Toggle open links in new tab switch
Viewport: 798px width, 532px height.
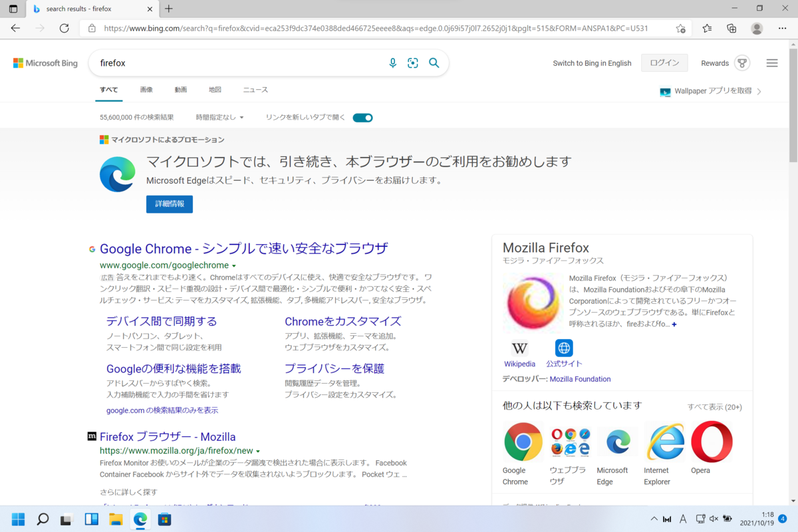(362, 118)
